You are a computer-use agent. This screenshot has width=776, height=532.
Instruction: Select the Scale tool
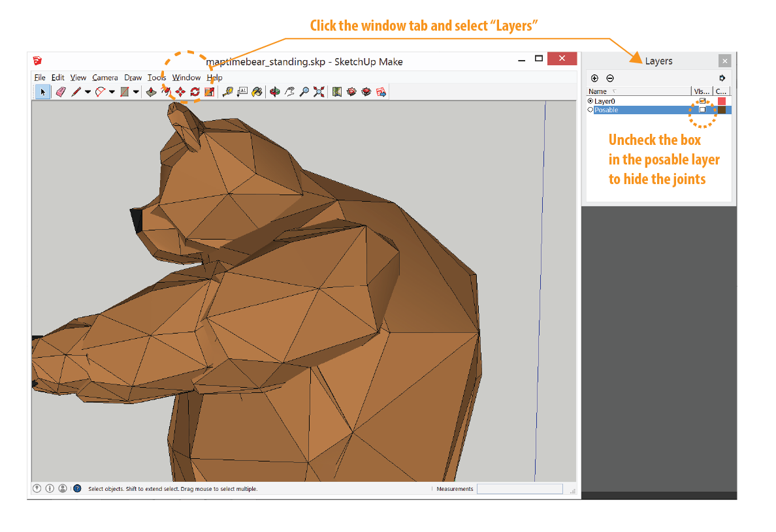coord(210,92)
